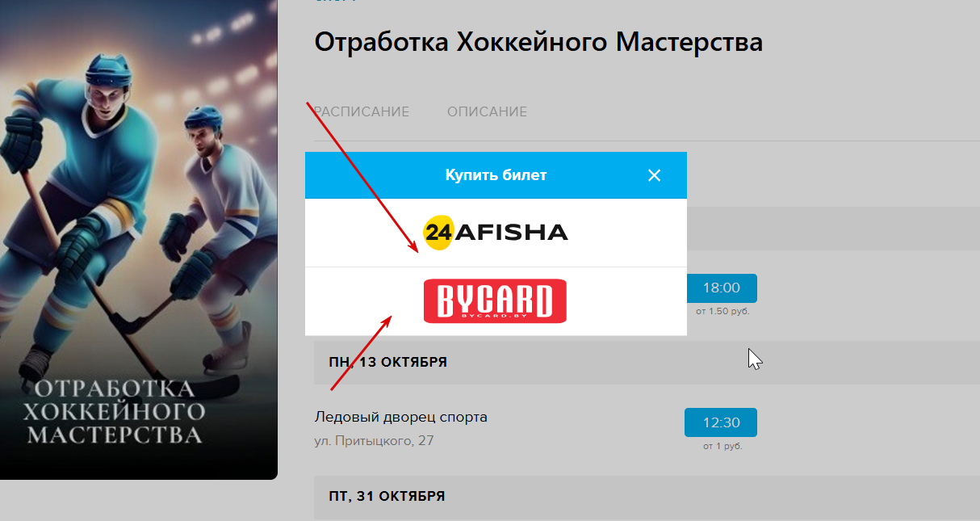Click the ПТ, 31 ОКТЯБРЯ date header
The height and width of the screenshot is (521, 980).
click(387, 496)
